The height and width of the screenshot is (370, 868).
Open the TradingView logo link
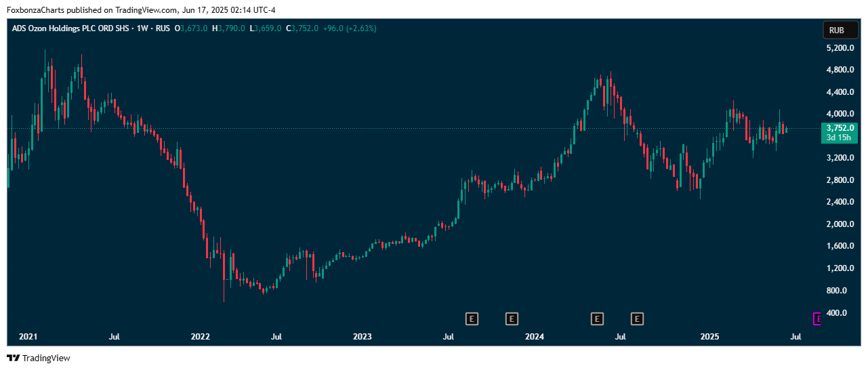39,358
